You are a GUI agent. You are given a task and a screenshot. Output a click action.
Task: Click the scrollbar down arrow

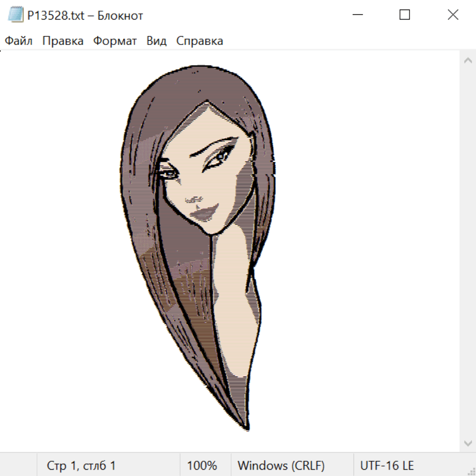[468, 443]
